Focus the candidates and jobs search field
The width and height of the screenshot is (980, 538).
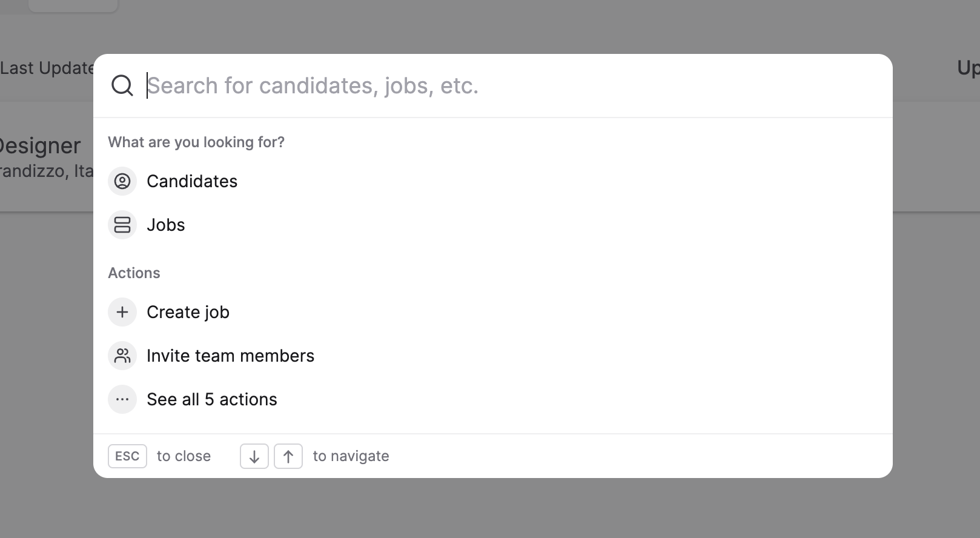click(485, 85)
